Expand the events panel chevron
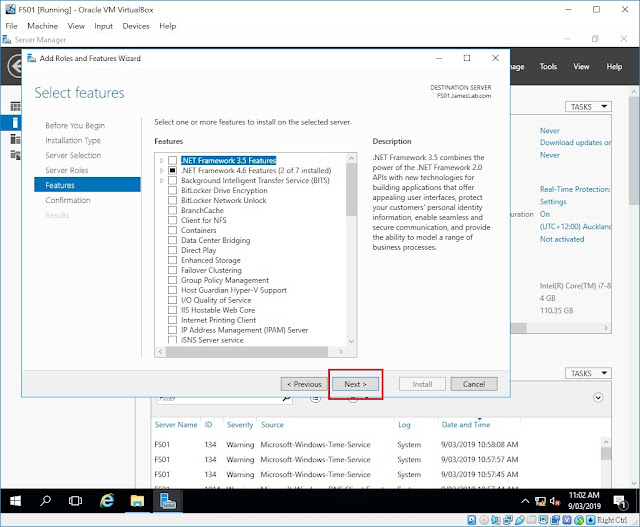The width and height of the screenshot is (640, 527). click(598, 397)
